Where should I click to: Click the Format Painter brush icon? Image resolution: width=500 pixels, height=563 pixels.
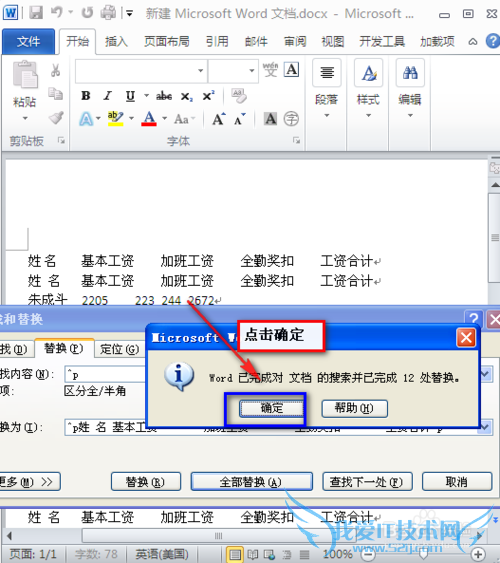click(x=56, y=117)
